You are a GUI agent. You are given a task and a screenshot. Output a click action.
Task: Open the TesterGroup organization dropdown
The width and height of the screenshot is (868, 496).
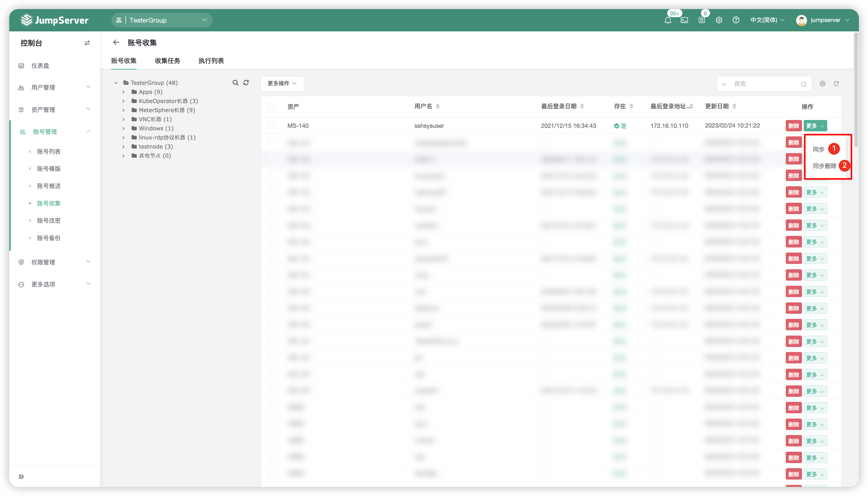[162, 20]
